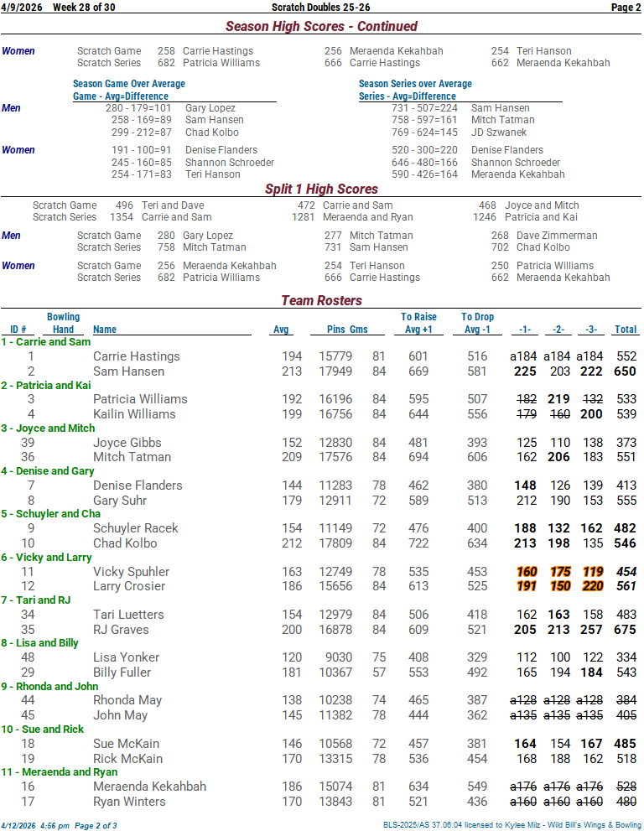Click the 'To Raise Avg +1' column header
Screen dimensions: 644x831
(418, 323)
